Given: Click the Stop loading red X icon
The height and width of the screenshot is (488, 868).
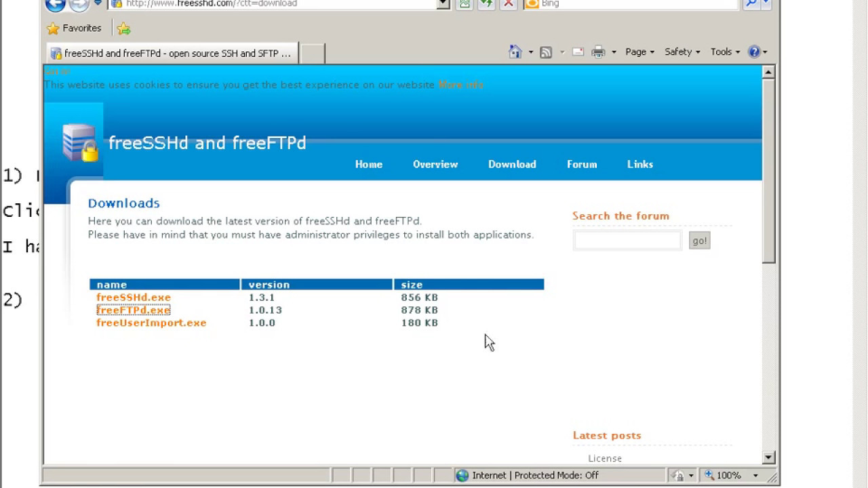Looking at the screenshot, I should (509, 4).
